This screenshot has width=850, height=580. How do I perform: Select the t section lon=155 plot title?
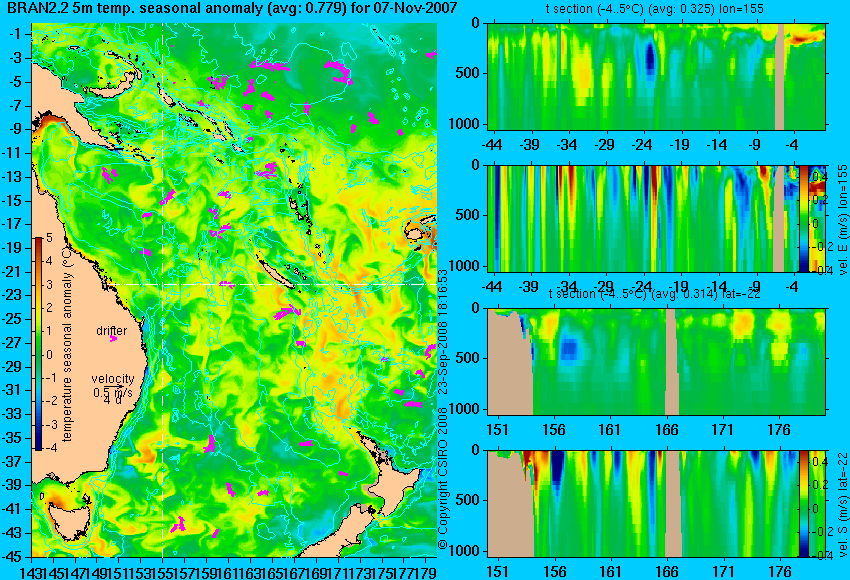(654, 9)
